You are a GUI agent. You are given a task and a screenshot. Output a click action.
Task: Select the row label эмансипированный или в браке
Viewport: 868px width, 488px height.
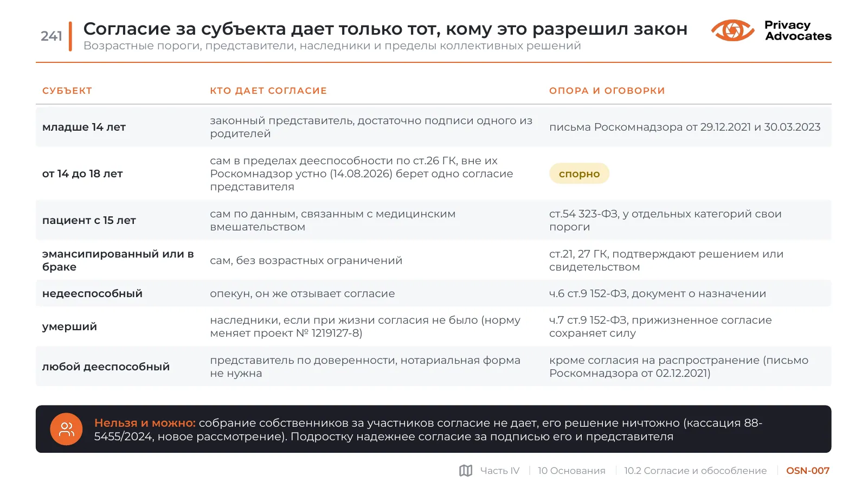tap(118, 260)
